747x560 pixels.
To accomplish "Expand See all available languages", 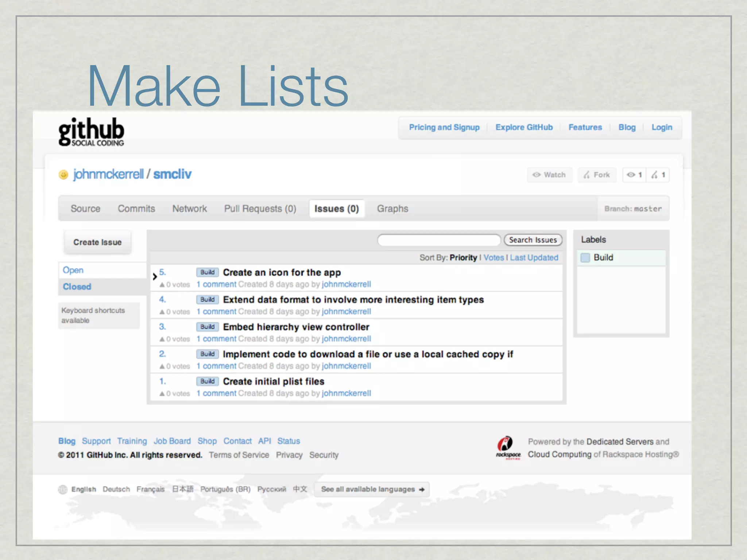I will point(372,489).
